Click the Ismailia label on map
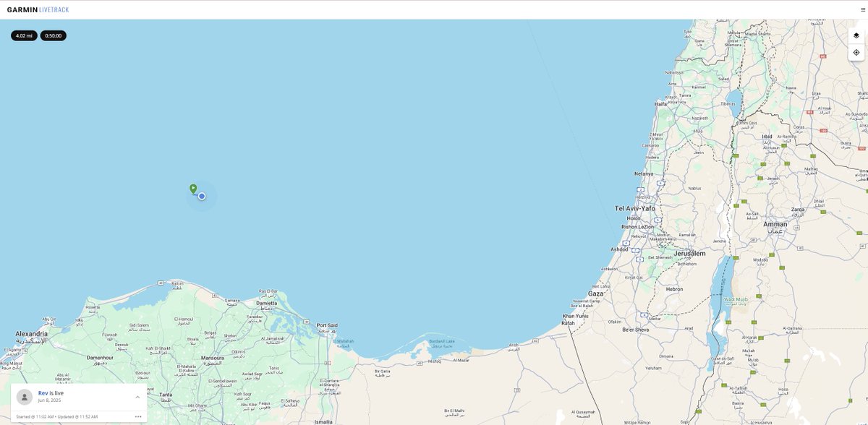 [x=324, y=421]
